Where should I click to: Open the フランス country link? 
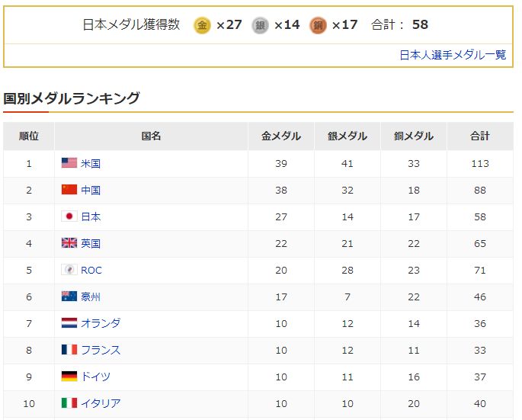point(101,350)
